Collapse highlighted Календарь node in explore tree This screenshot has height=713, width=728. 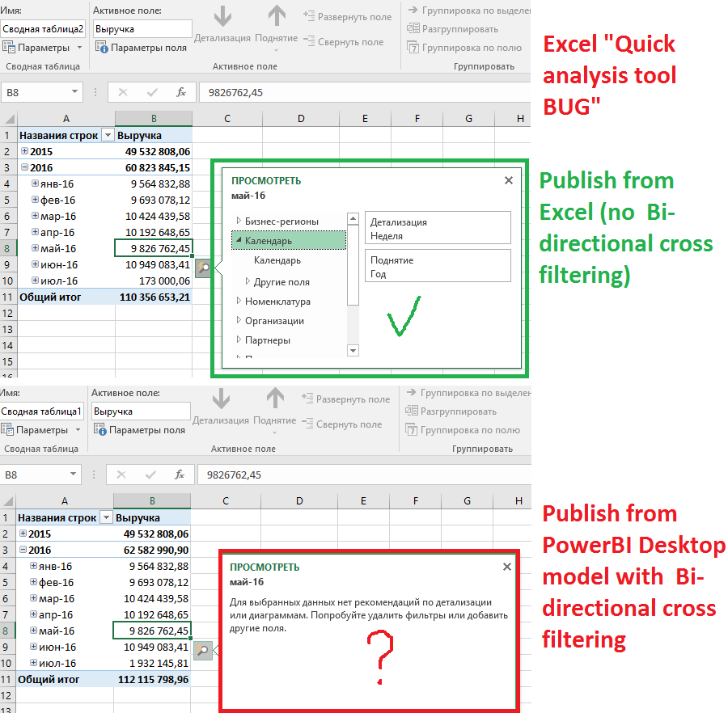click(239, 240)
